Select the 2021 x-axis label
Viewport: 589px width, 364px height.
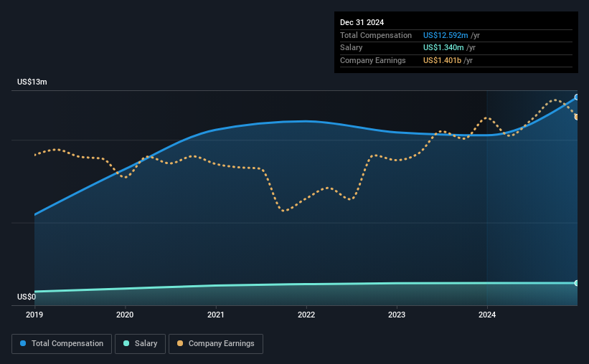(x=216, y=315)
